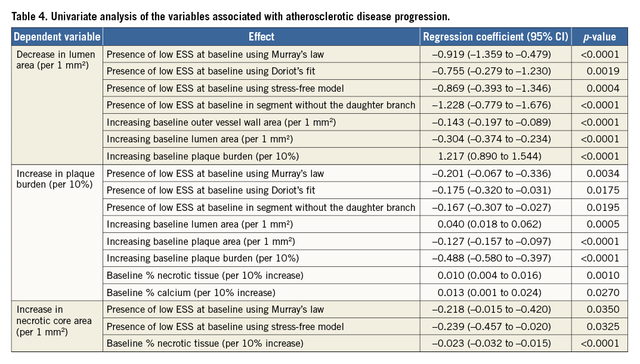Select the "Increase in plaque burden" cell

[55, 179]
